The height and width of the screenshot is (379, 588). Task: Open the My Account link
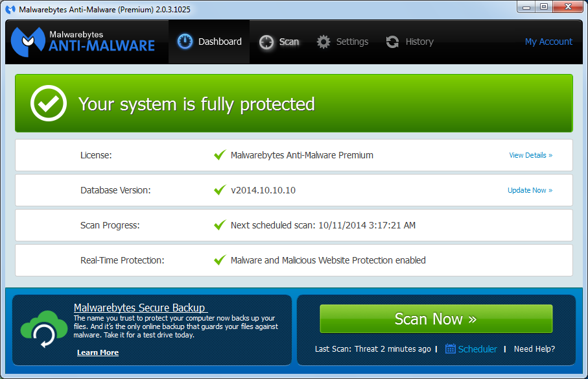(548, 42)
